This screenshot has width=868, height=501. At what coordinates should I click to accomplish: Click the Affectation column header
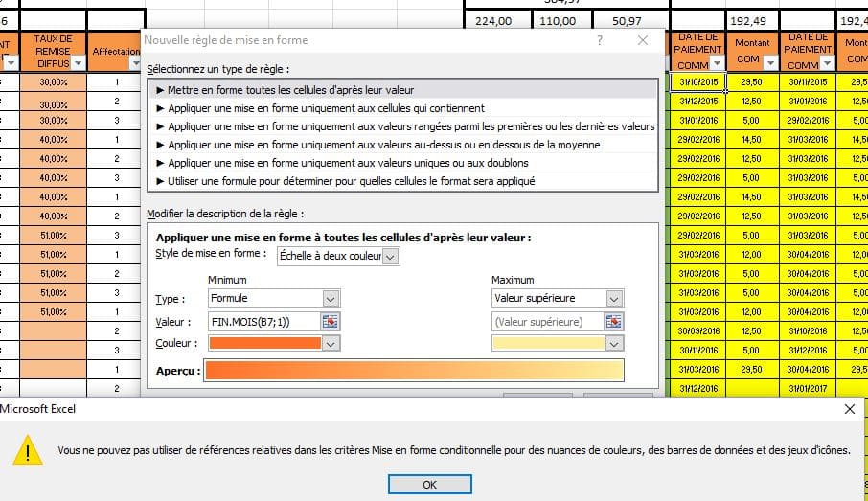[115, 52]
